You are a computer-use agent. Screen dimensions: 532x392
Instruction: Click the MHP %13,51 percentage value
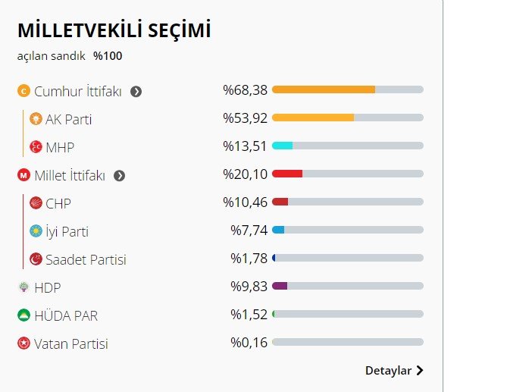point(245,147)
